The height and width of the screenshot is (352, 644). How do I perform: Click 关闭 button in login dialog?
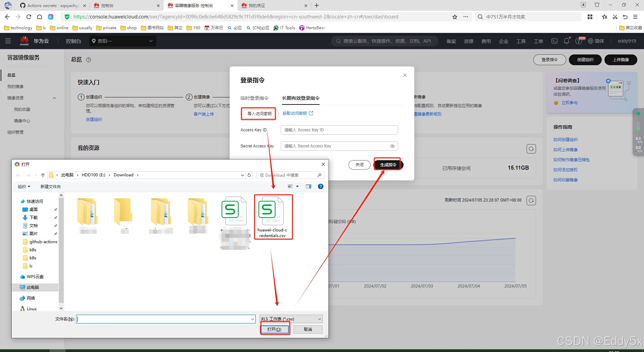click(x=360, y=165)
